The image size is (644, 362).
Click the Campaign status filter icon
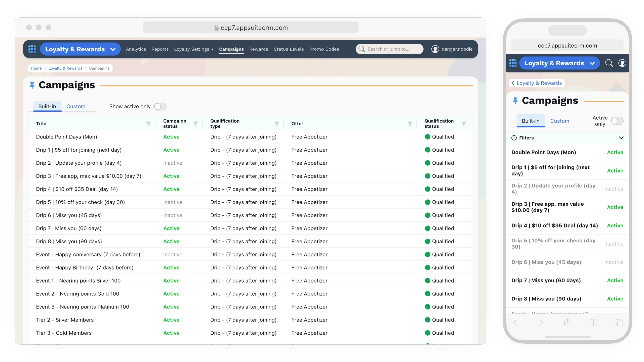point(195,124)
